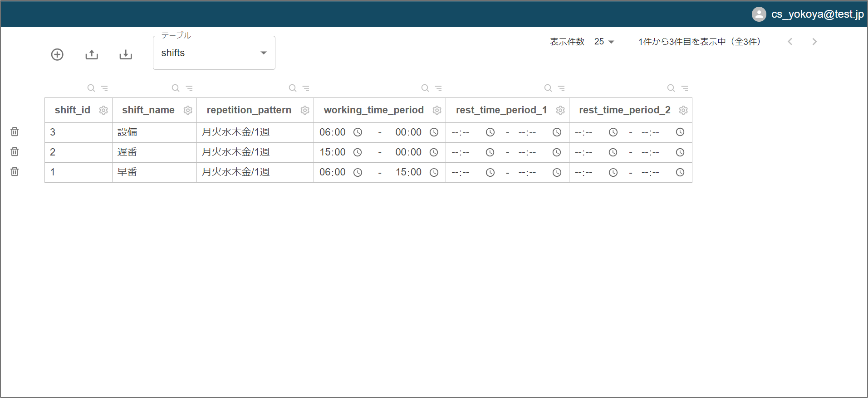
Task: Select the shift name cell 設備
Action: click(x=154, y=132)
